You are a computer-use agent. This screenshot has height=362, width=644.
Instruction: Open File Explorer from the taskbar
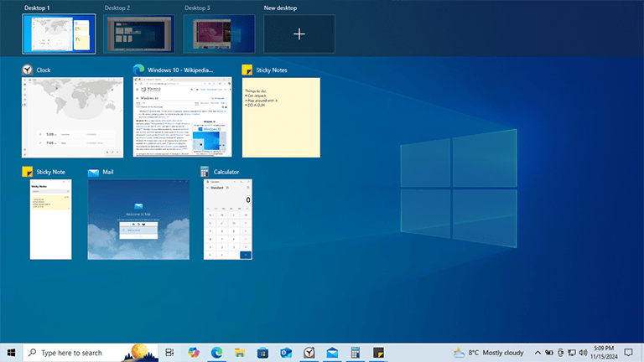tap(240, 353)
